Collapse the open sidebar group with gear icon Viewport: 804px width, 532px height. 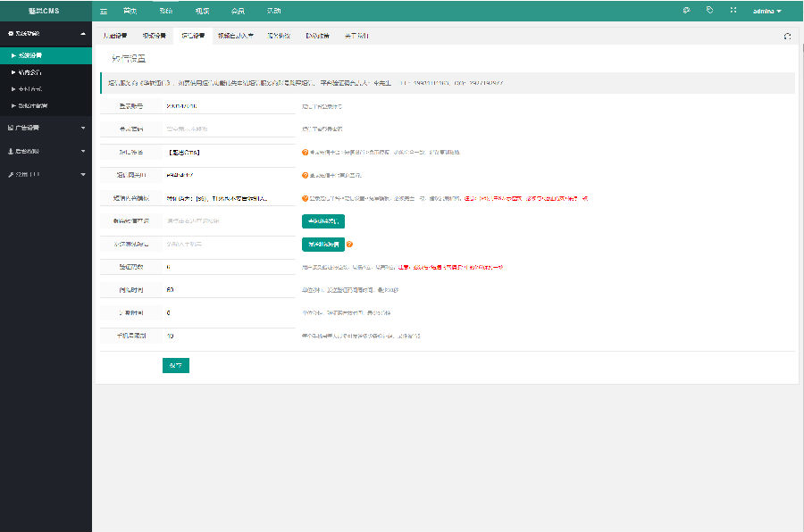click(x=46, y=33)
